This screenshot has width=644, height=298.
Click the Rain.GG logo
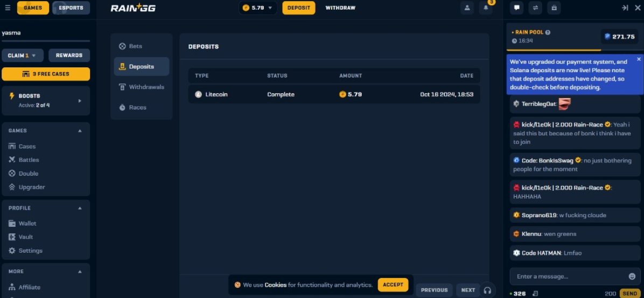coord(133,8)
